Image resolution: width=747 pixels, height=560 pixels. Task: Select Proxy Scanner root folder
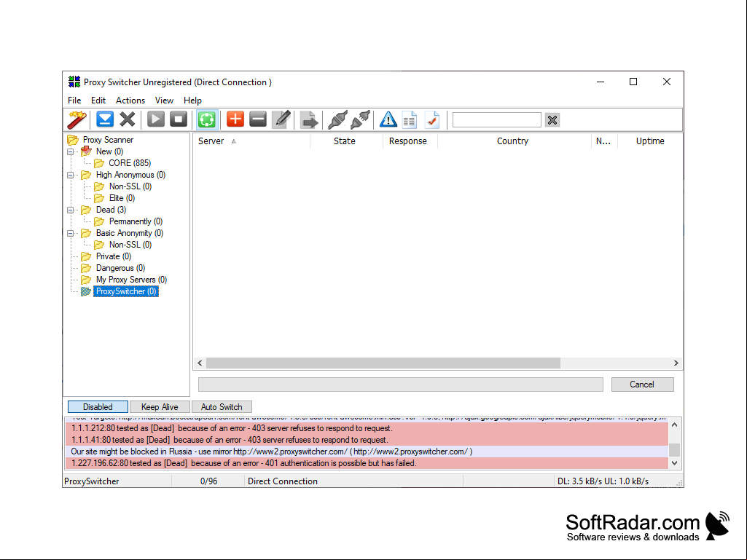point(108,140)
